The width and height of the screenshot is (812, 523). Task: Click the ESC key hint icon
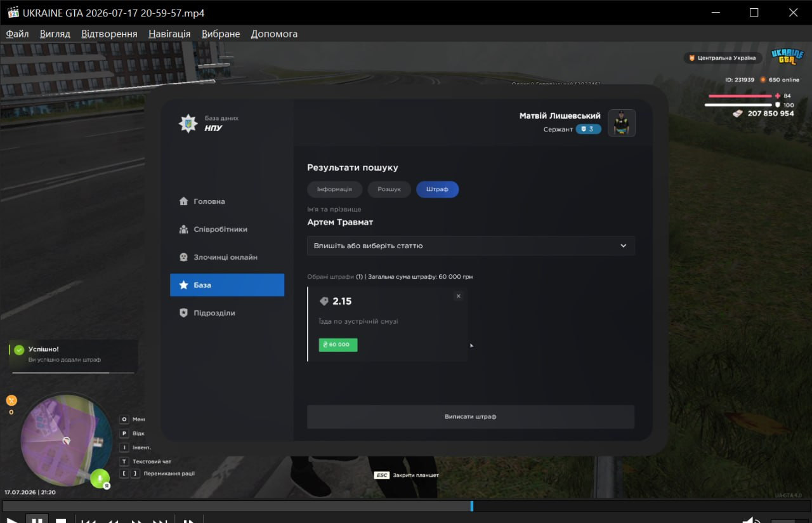pos(381,475)
